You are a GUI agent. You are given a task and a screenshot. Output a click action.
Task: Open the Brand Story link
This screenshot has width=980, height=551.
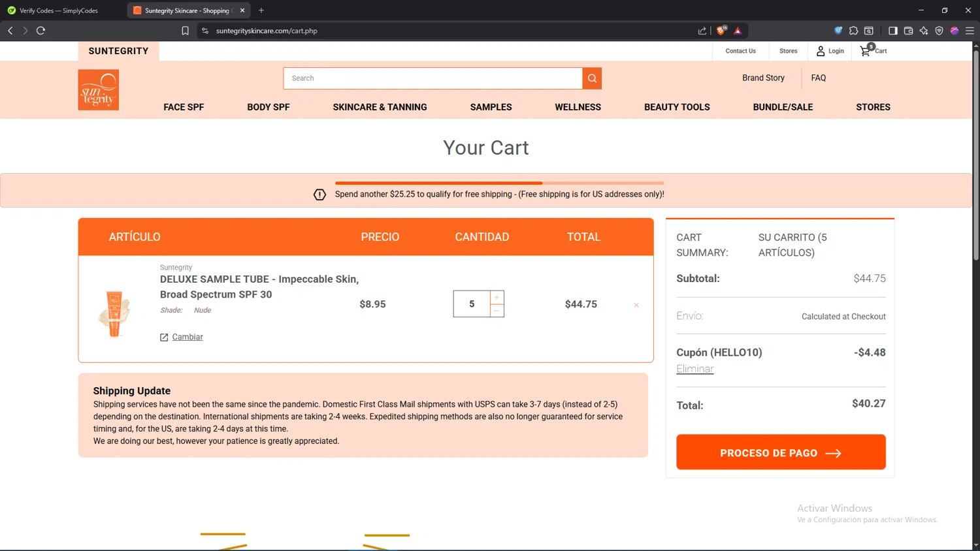[x=763, y=78]
